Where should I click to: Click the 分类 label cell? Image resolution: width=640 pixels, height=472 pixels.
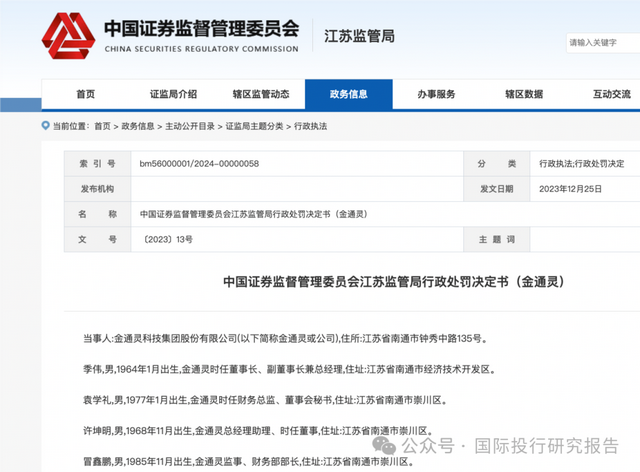pos(497,164)
